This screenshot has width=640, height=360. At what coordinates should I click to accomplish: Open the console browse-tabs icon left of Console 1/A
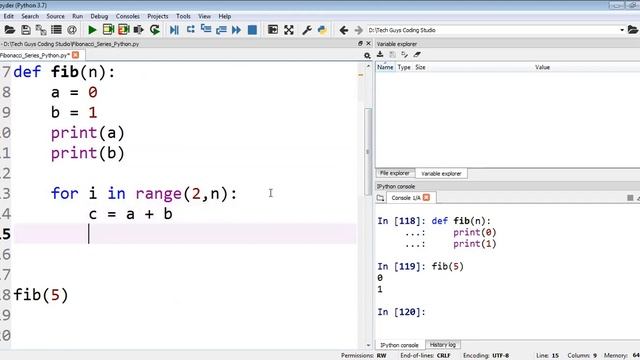(380, 198)
